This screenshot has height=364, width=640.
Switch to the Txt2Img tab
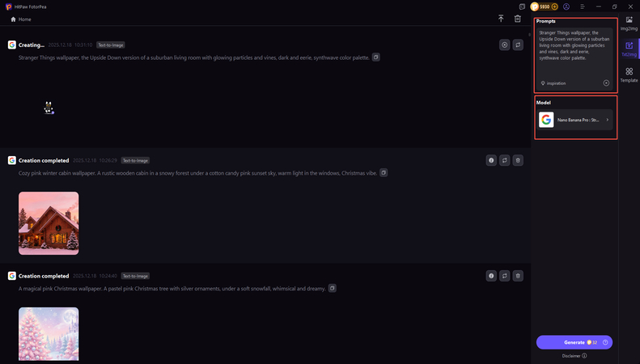pos(629,49)
